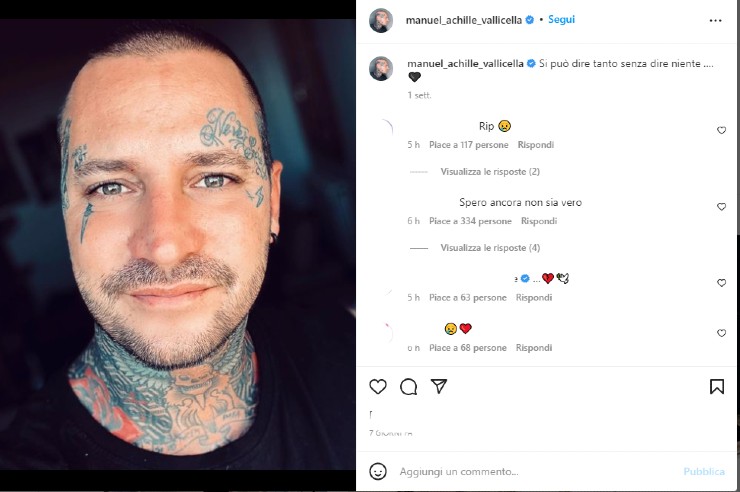The width and height of the screenshot is (740, 492).
Task: Save the post with bookmark icon
Action: pyautogui.click(x=717, y=386)
